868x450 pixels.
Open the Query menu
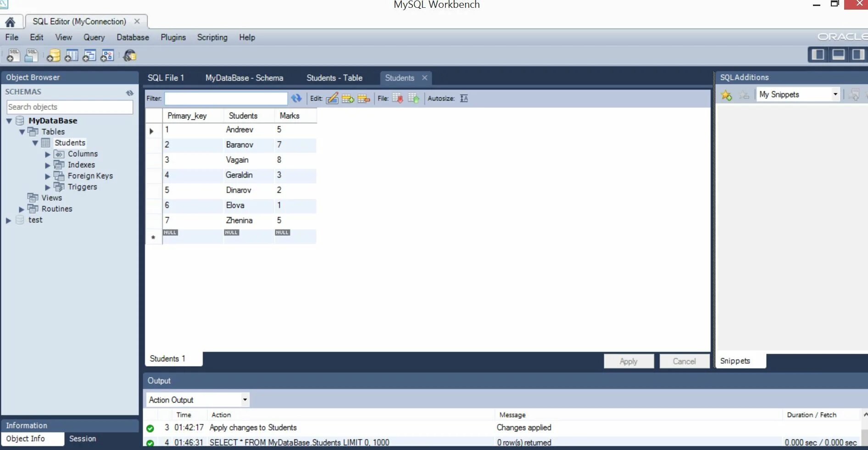(x=94, y=37)
